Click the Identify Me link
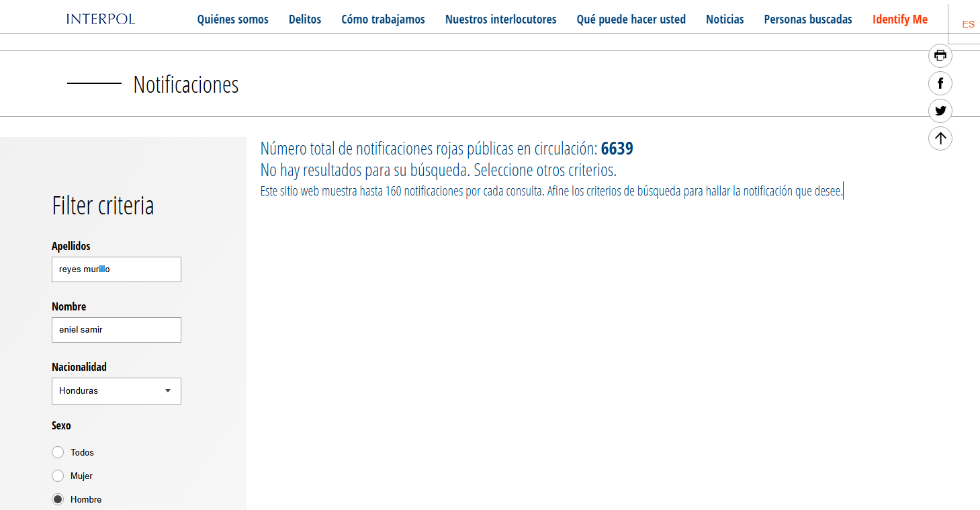 [x=899, y=19]
